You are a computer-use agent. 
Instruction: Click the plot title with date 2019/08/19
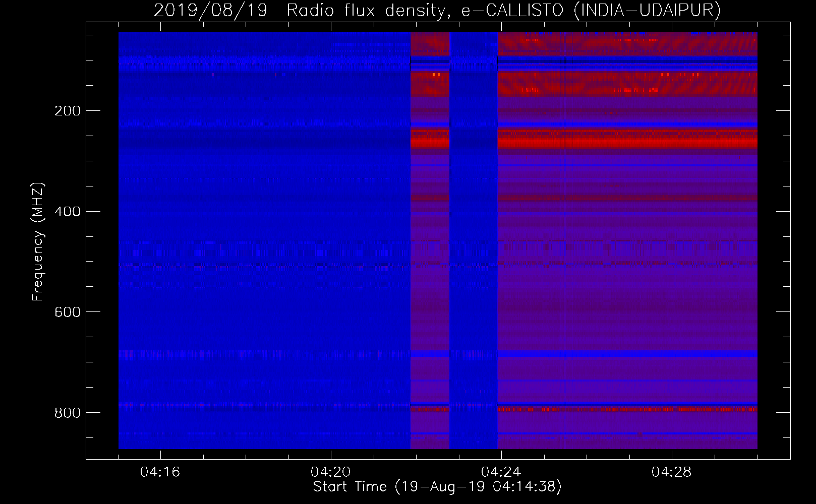(x=437, y=10)
